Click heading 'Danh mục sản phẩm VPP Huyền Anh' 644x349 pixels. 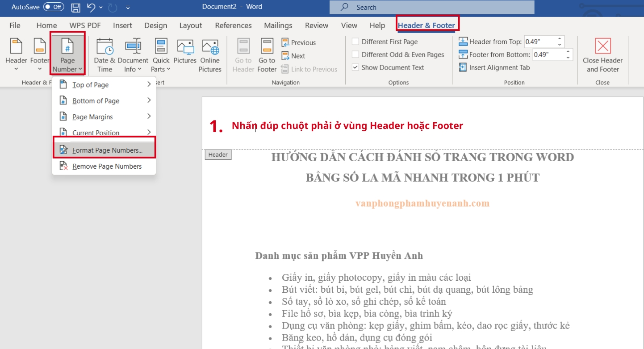pos(339,256)
